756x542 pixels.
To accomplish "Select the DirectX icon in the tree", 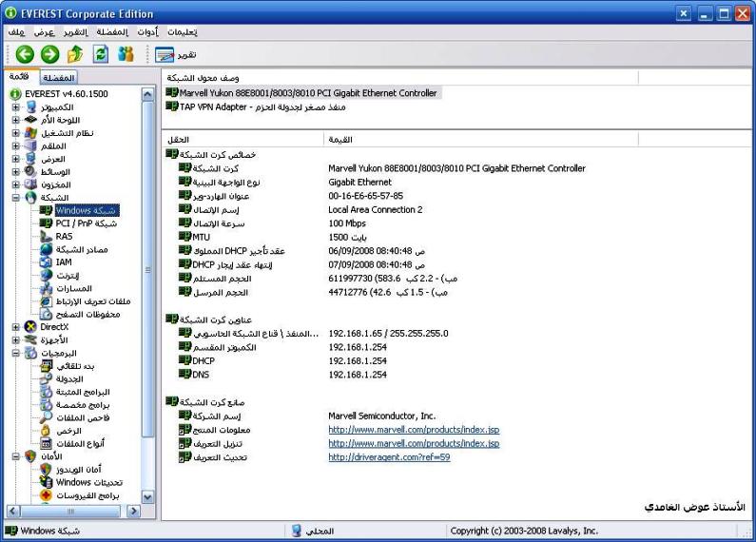I will (31, 327).
